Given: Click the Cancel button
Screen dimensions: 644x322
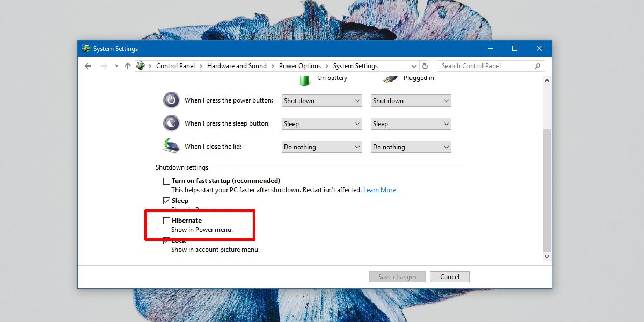Looking at the screenshot, I should coord(450,277).
